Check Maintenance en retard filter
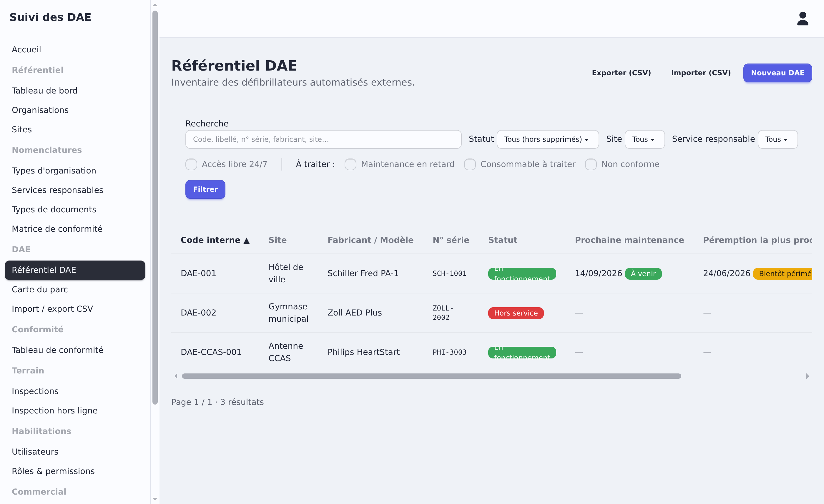Viewport: 824px width, 504px height. 350,164
